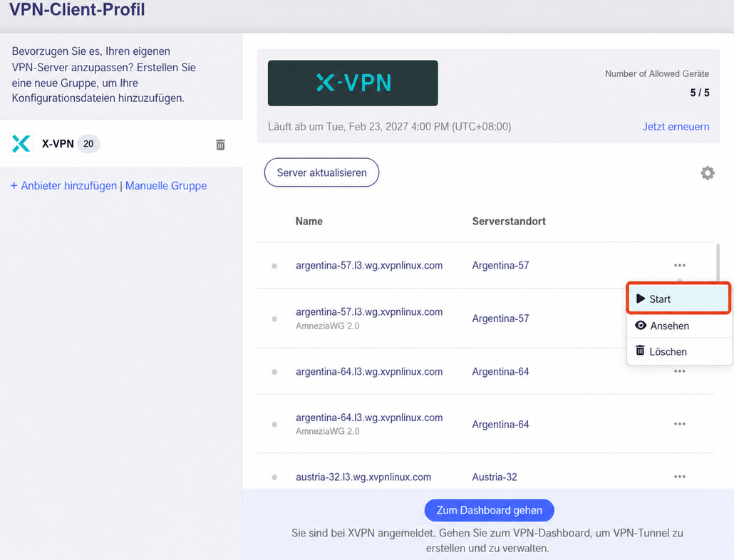Choose Start from the context menu
734x560 pixels.
pyautogui.click(x=678, y=299)
